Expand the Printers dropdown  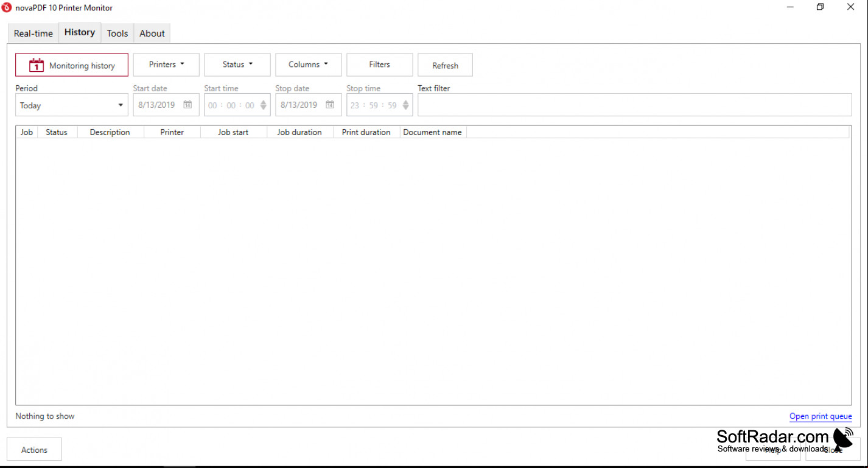(x=166, y=65)
